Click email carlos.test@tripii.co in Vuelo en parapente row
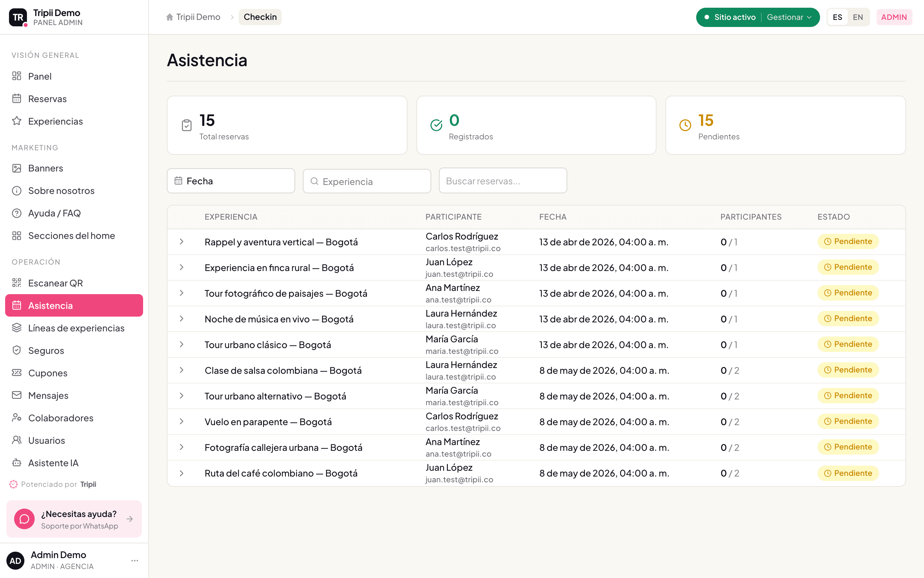Viewport: 924px width, 578px height. [x=463, y=428]
